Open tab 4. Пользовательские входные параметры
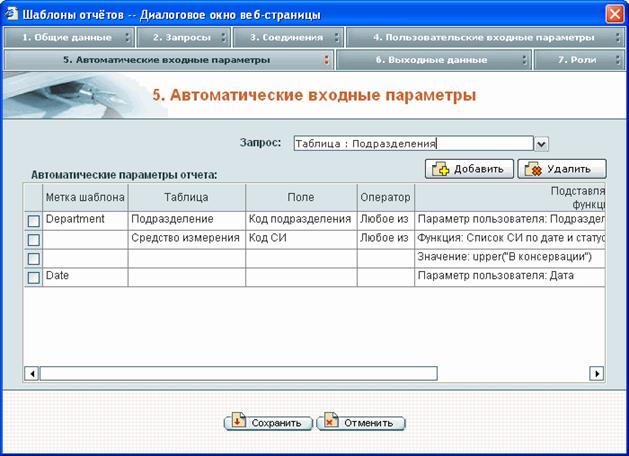Viewport: 629px width, 456px height. pos(485,37)
